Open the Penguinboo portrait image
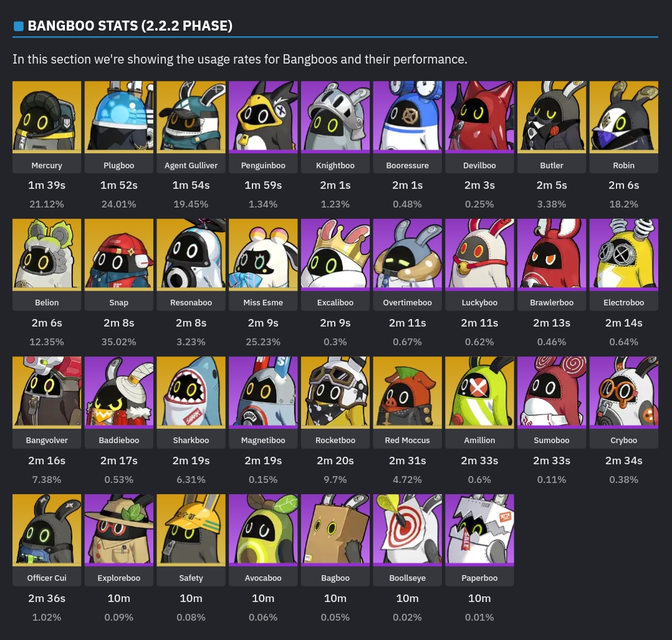Screen dimensions: 672x640 point(263,117)
